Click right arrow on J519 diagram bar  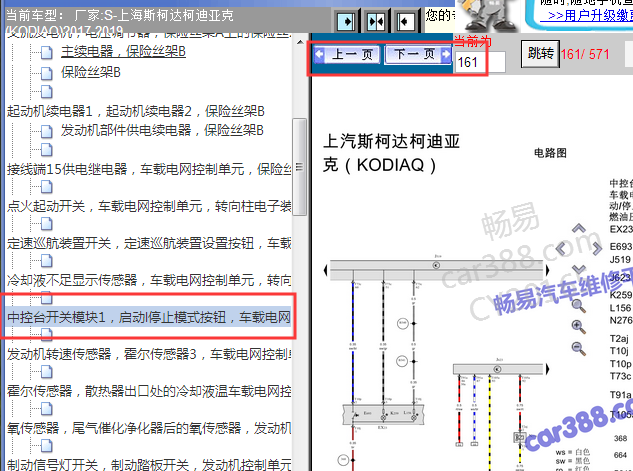coord(547,270)
